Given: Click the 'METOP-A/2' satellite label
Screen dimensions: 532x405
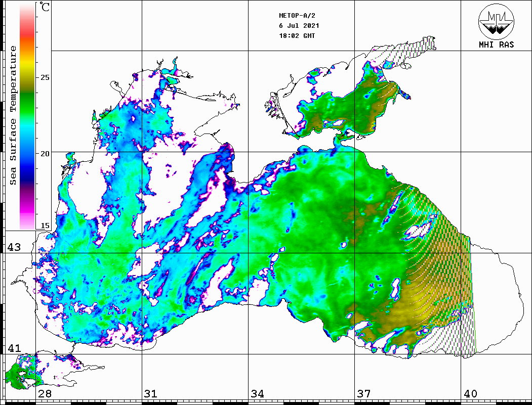Looking at the screenshot, I should click(x=297, y=16).
